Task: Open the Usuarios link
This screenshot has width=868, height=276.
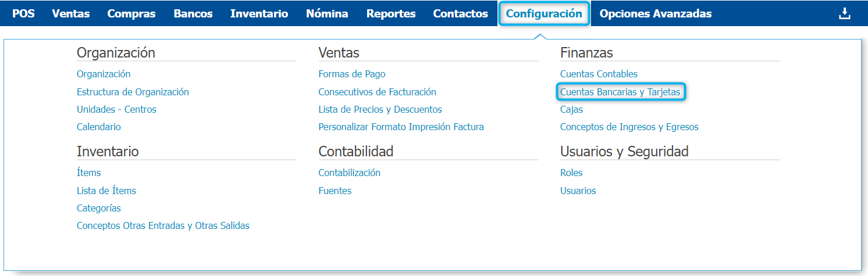Action: tap(578, 191)
